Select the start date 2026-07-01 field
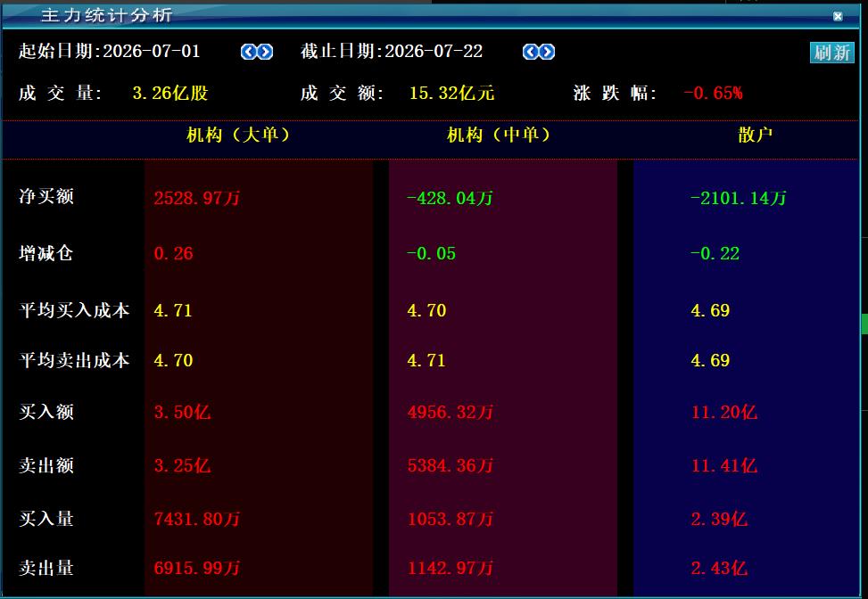This screenshot has width=868, height=599. tap(151, 52)
